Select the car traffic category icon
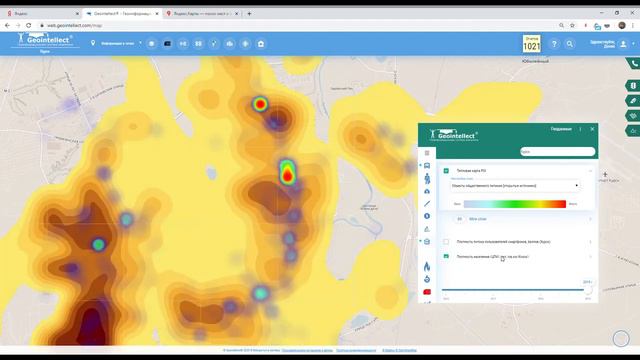Image resolution: width=640 pixels, height=360 pixels. click(427, 191)
